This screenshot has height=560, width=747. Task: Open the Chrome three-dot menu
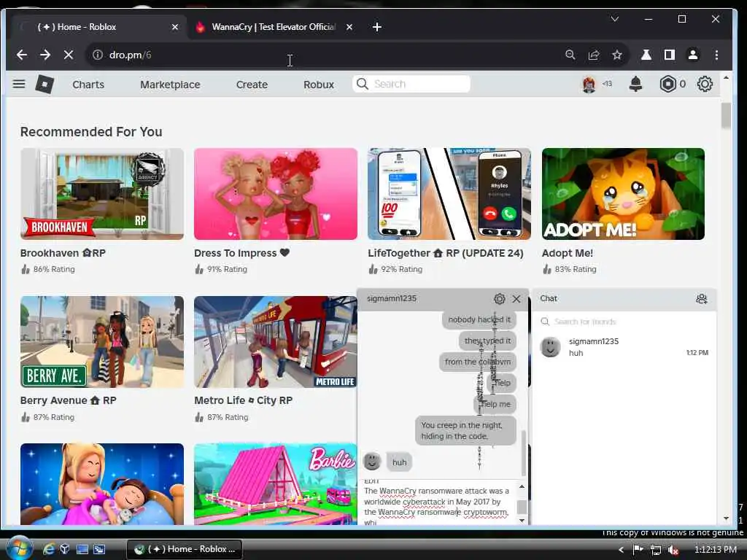pos(716,55)
